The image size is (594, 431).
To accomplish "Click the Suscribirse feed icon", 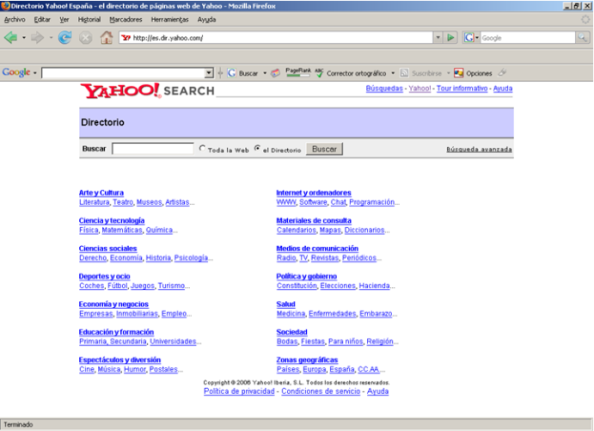I will (404, 73).
